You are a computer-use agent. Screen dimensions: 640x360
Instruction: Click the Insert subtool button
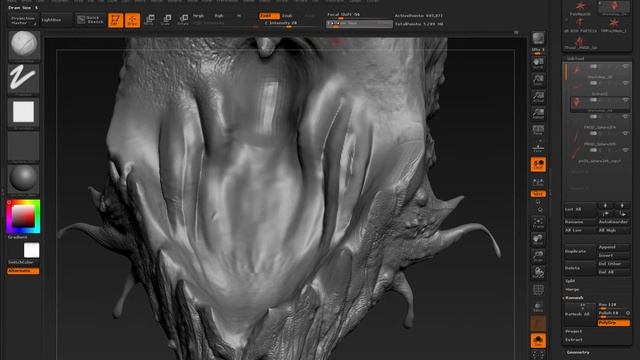[613, 255]
